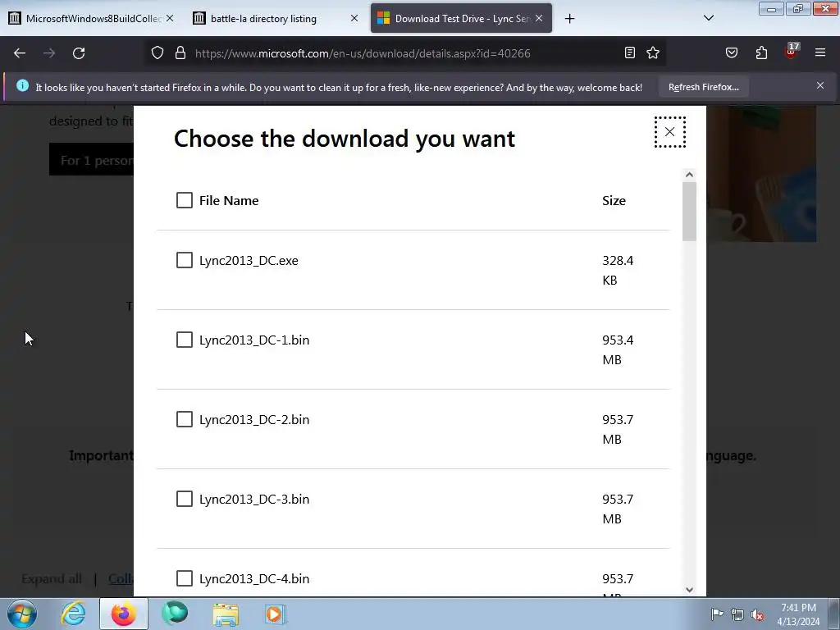Check the Lync2013_DC-1.bin checkbox

coord(185,340)
